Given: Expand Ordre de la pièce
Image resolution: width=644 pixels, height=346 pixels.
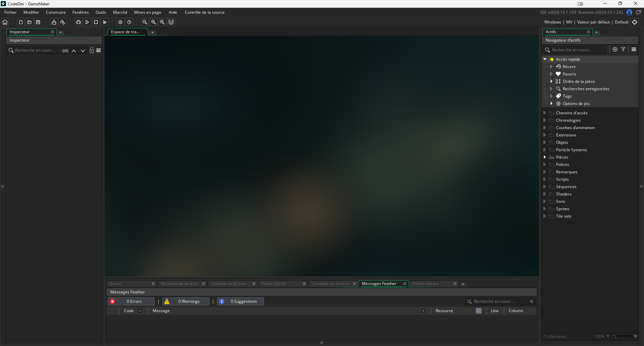Looking at the screenshot, I should coord(551,81).
